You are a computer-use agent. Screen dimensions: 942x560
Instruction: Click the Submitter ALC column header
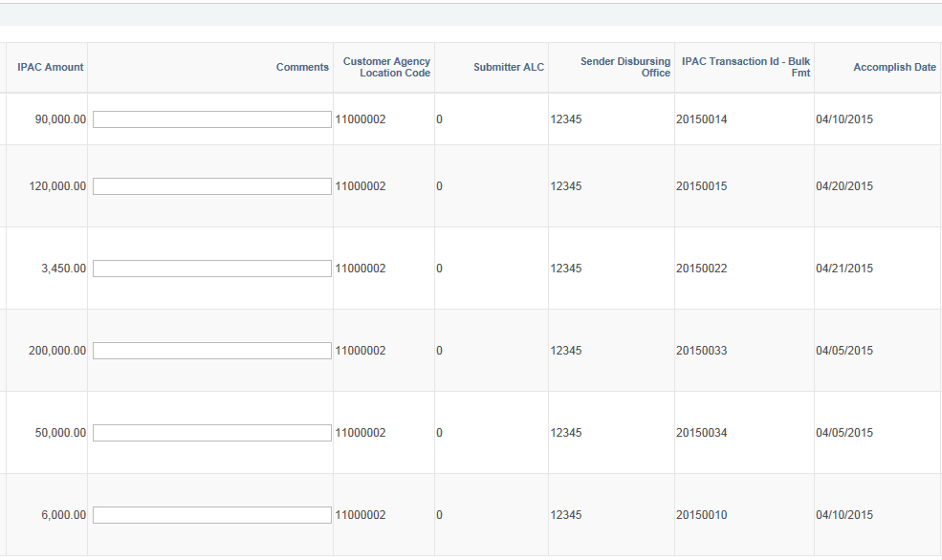point(509,67)
